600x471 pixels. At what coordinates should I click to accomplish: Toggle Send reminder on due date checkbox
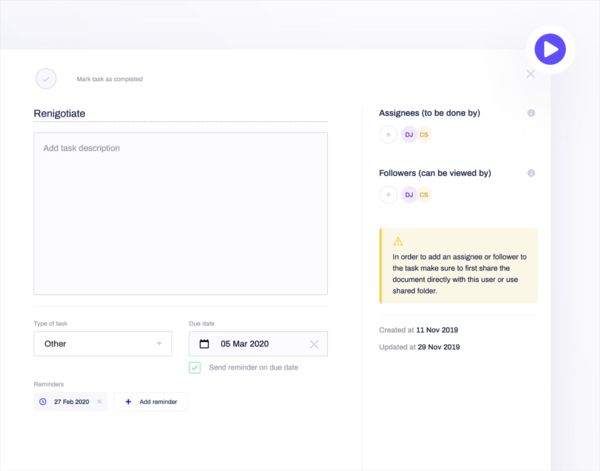click(x=195, y=368)
